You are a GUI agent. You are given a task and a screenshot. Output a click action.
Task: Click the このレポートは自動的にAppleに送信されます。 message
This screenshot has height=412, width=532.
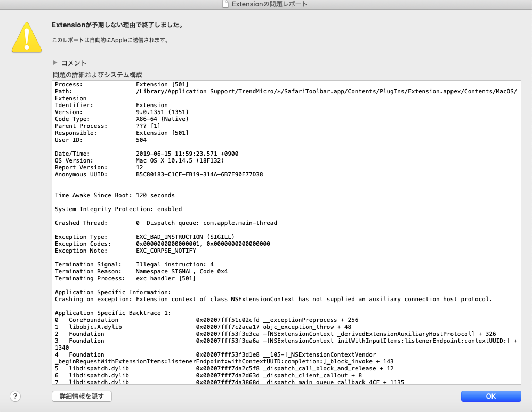(110, 40)
